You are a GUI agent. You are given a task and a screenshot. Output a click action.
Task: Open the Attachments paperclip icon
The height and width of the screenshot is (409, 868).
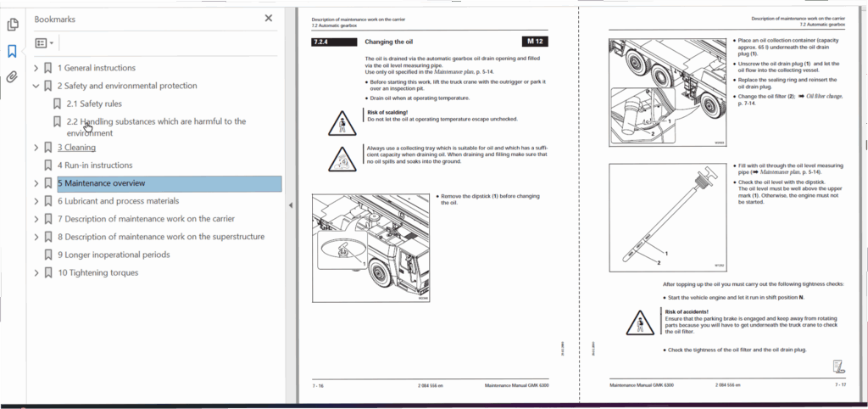coord(12,77)
